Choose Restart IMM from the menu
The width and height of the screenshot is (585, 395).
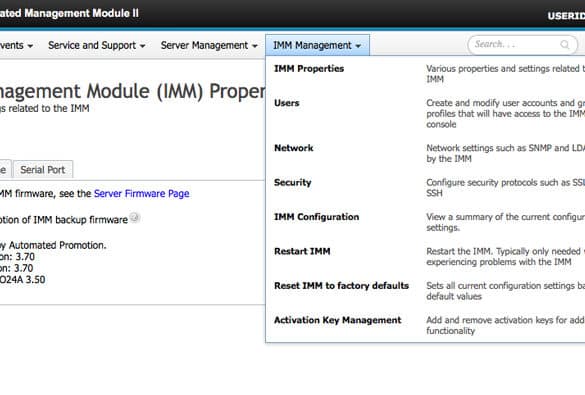point(302,251)
